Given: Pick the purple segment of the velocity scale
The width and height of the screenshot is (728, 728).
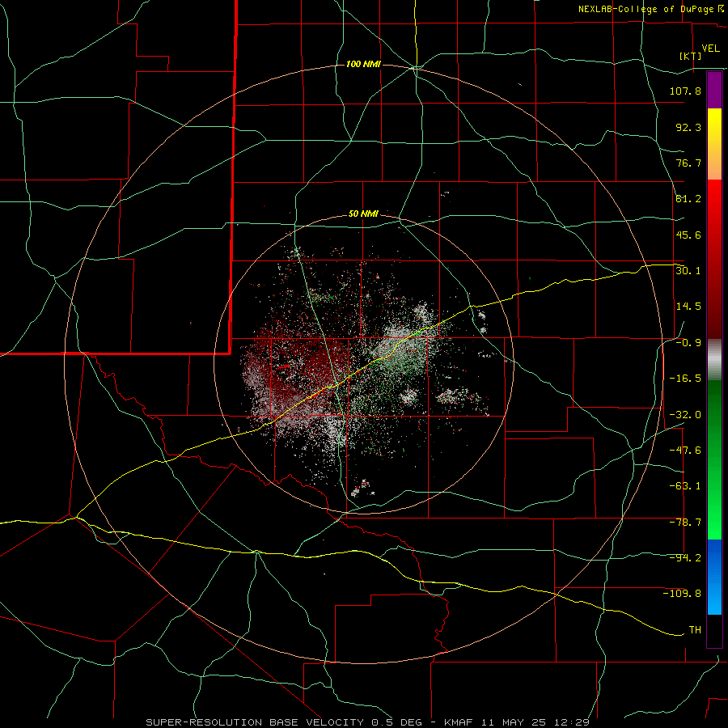Looking at the screenshot, I should 714,90.
